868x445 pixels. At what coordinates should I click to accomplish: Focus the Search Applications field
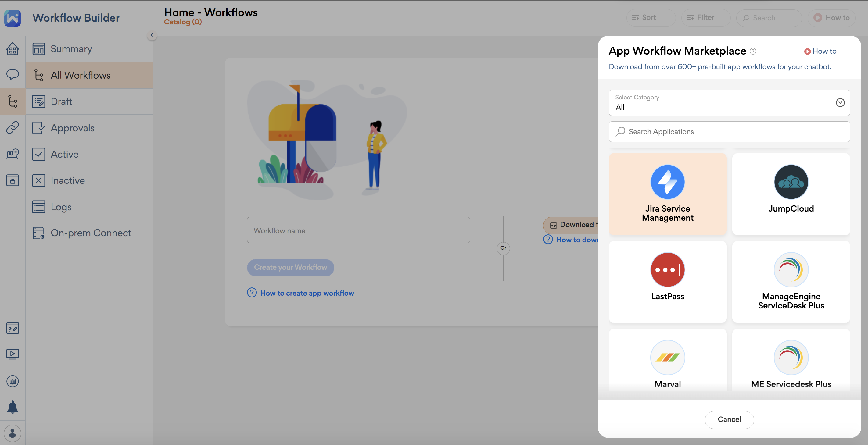point(729,131)
